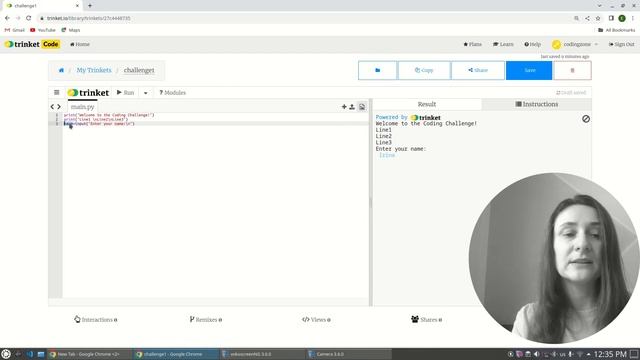Open the taskbar clock
The width and height of the screenshot is (640, 360).
[x=610, y=354]
